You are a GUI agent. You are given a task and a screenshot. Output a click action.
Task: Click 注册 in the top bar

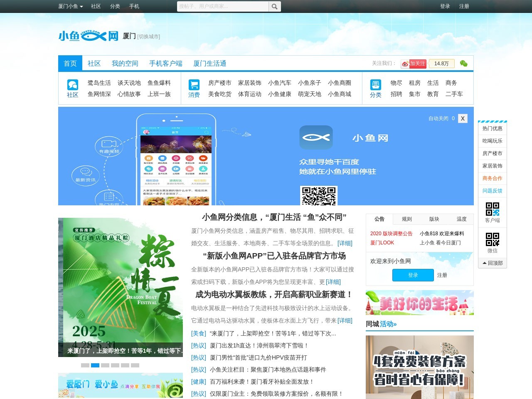[464, 6]
